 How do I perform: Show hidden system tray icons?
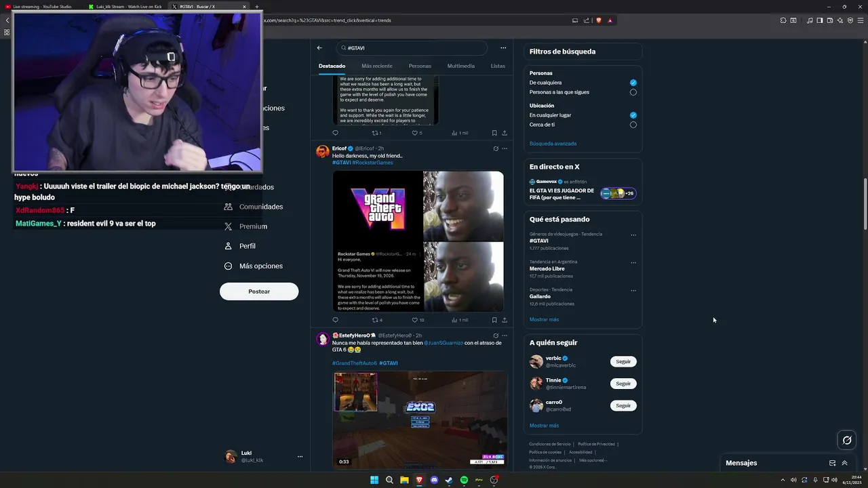click(783, 480)
